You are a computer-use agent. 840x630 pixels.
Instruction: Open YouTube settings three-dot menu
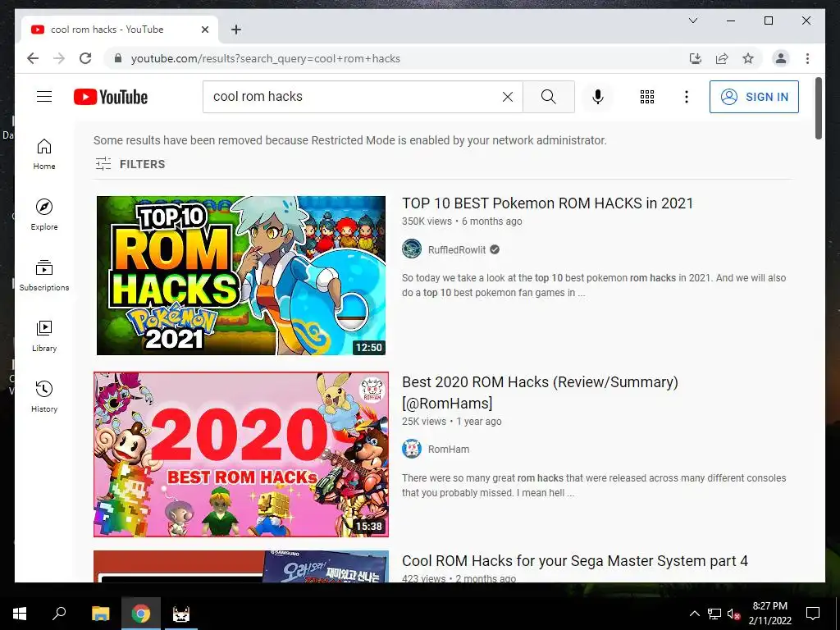tap(687, 97)
